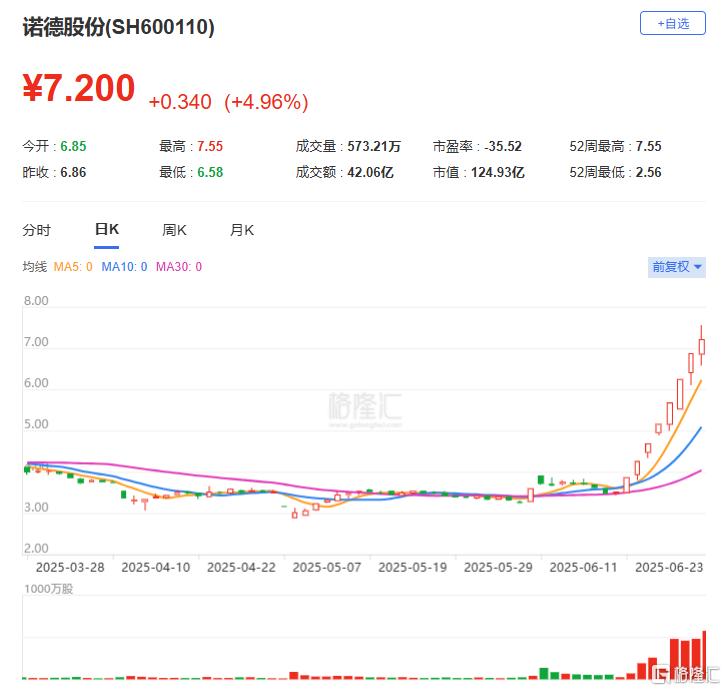The height and width of the screenshot is (691, 727).
Task: Click the current price ¥7.200
Action: click(x=79, y=88)
